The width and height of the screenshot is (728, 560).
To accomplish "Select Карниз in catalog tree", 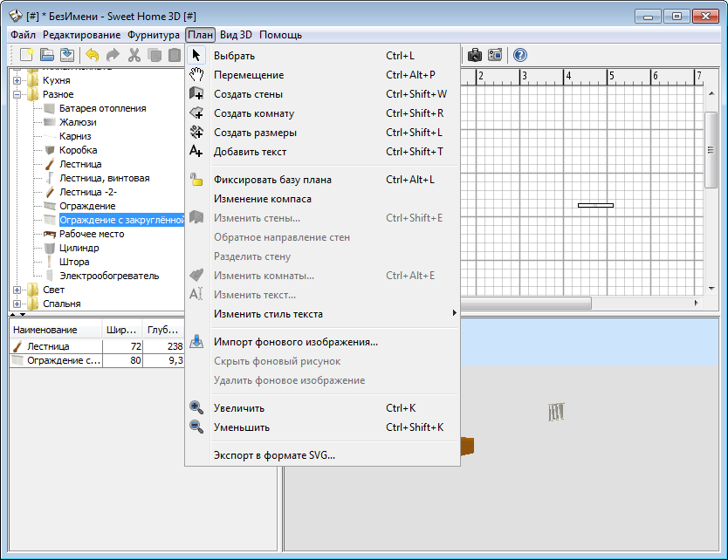I will [75, 136].
